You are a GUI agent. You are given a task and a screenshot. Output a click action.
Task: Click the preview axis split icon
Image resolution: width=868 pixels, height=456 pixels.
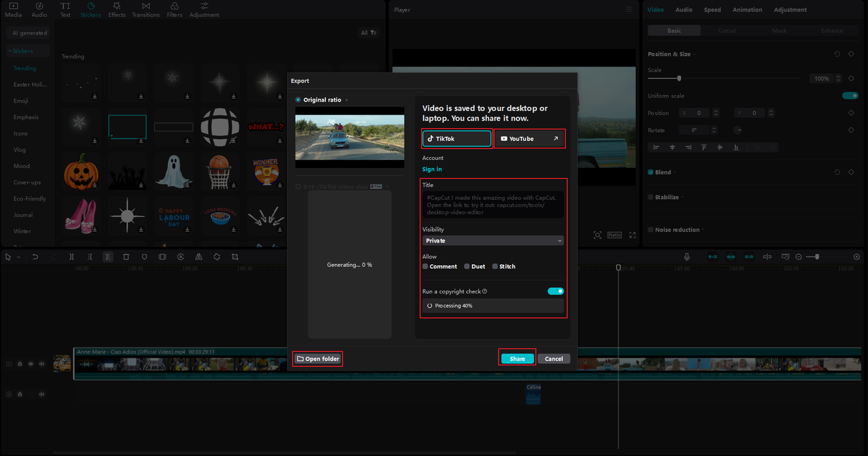click(767, 257)
